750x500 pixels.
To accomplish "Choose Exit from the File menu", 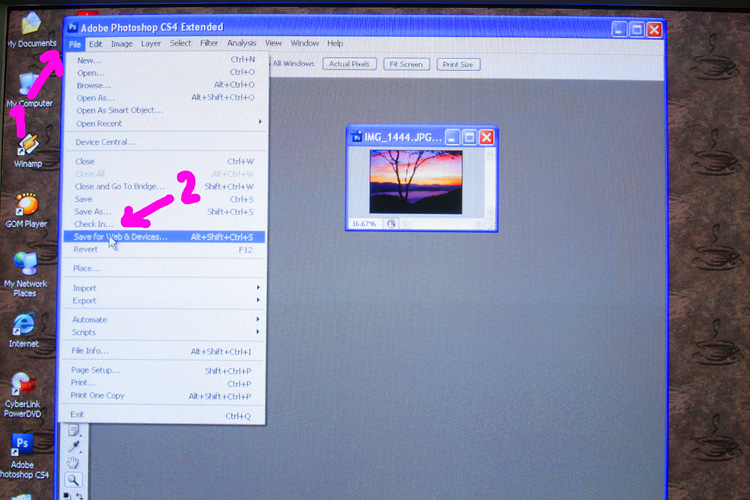I will click(163, 415).
